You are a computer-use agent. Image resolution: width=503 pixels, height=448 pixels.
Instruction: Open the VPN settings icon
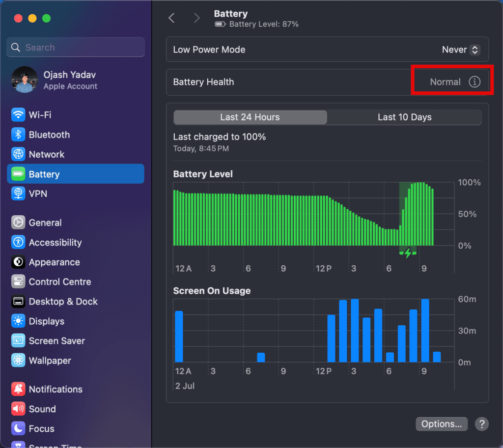pos(18,194)
